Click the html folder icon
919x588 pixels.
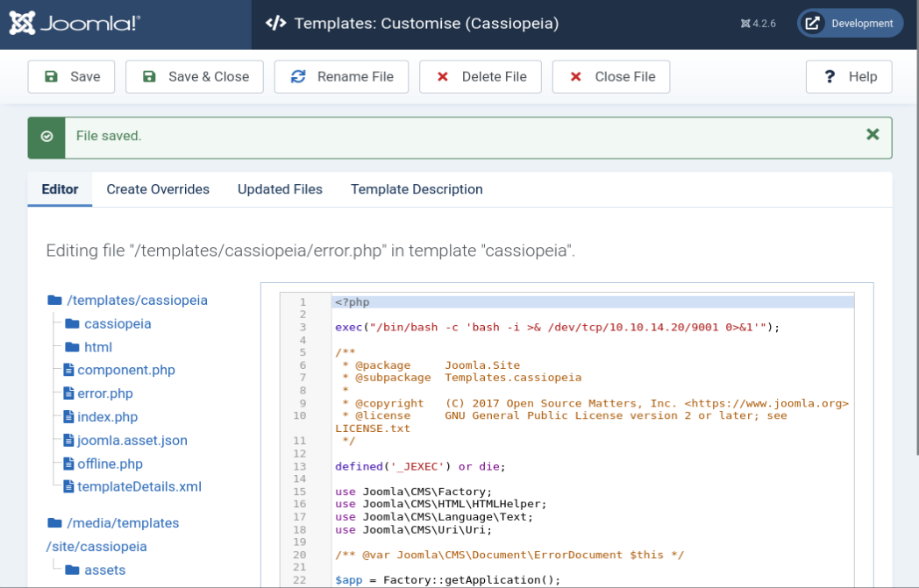72,347
